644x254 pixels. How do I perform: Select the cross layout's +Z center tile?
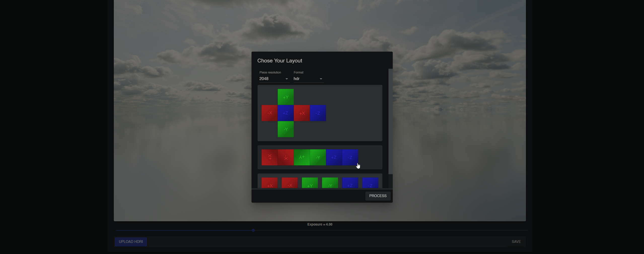(286, 113)
